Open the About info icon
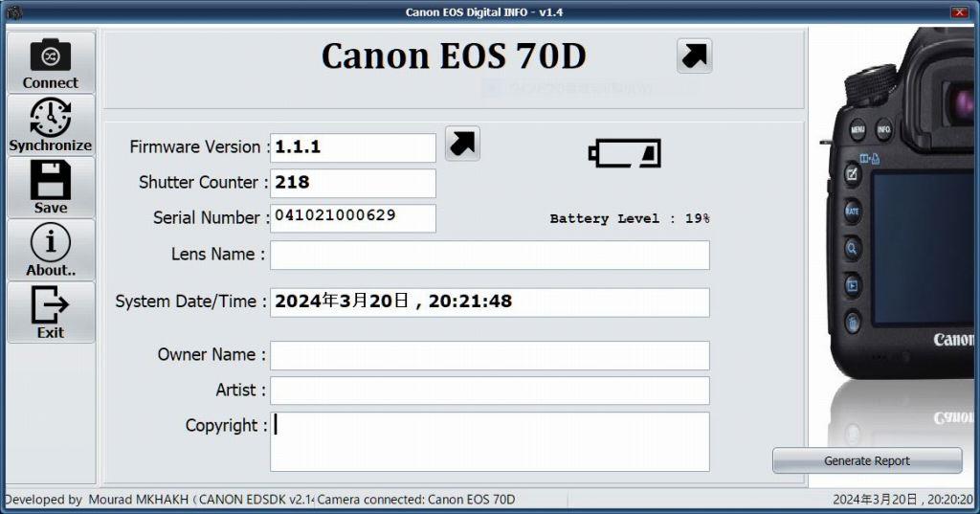This screenshot has width=980, height=514. pyautogui.click(x=50, y=242)
